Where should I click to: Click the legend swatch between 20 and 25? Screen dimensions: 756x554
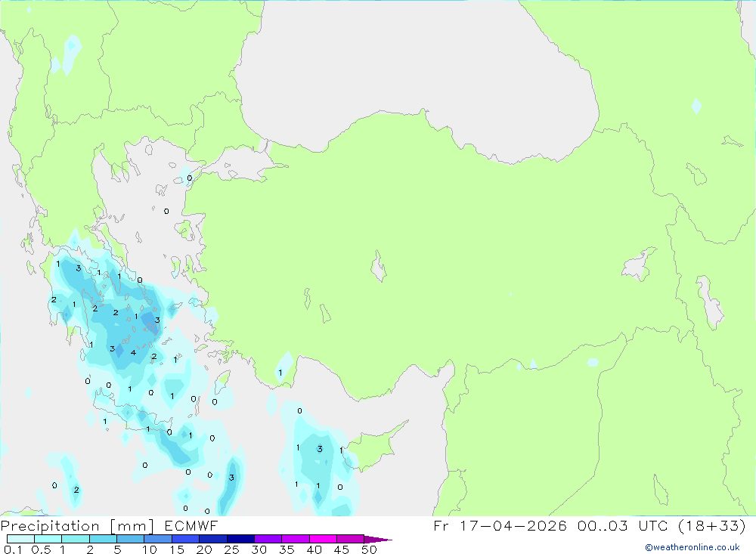click(213, 539)
